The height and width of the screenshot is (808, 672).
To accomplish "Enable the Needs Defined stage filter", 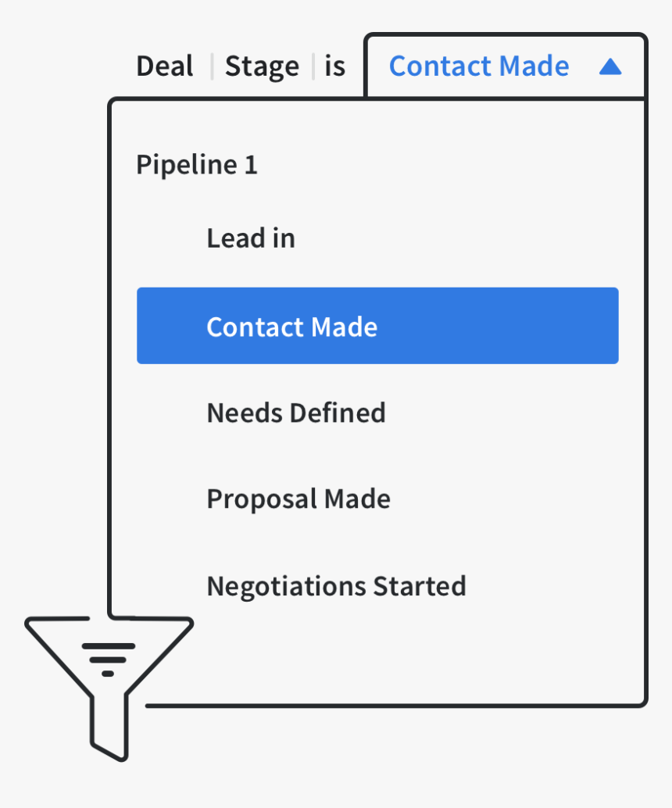I will [x=295, y=413].
